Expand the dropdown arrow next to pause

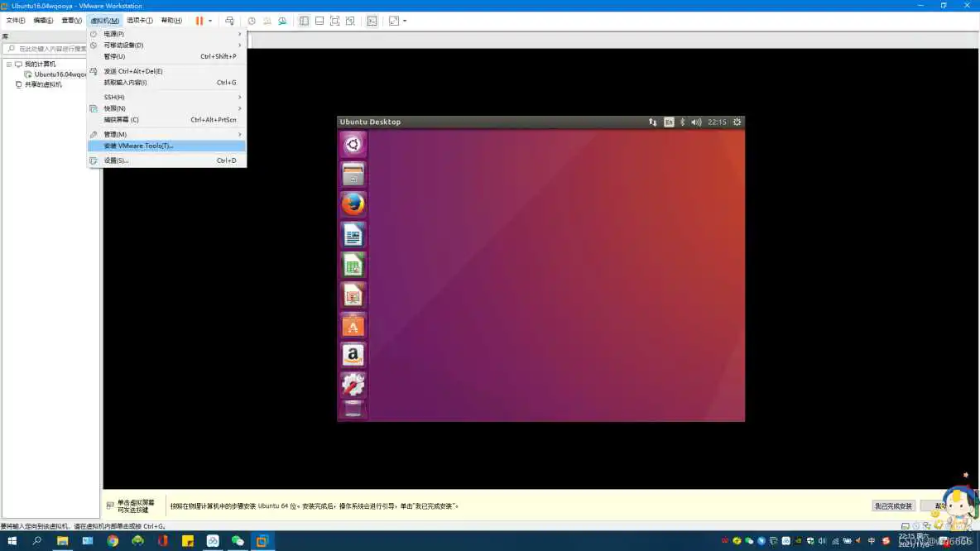pyautogui.click(x=209, y=21)
